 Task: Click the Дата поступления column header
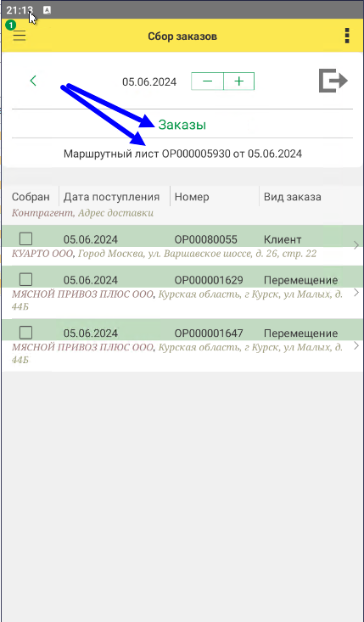pyautogui.click(x=111, y=197)
